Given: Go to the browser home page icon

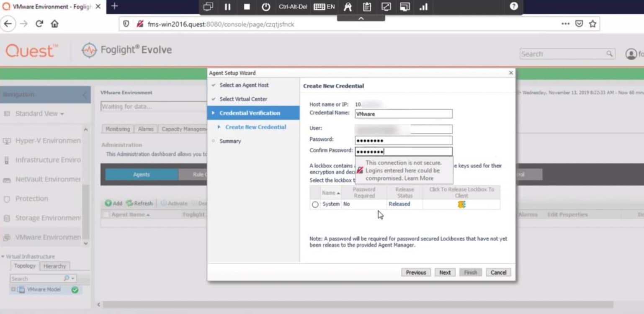Looking at the screenshot, I should click(54, 24).
